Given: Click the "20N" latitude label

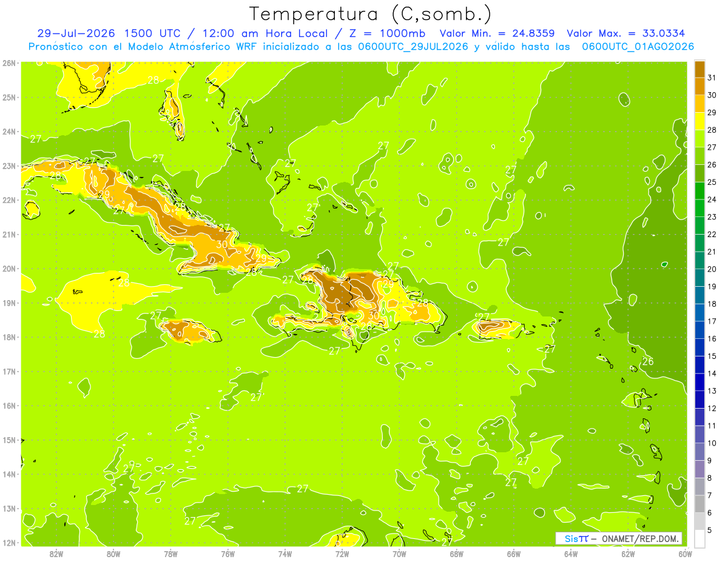Looking at the screenshot, I should [9, 269].
